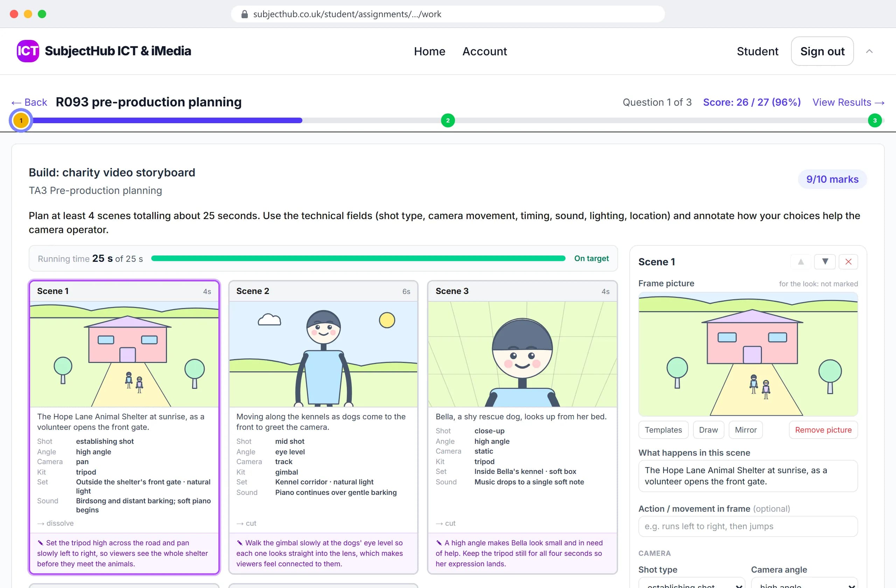Screen dimensions: 896x588
Task: Click the Scene 3 annotation note
Action: point(522,553)
